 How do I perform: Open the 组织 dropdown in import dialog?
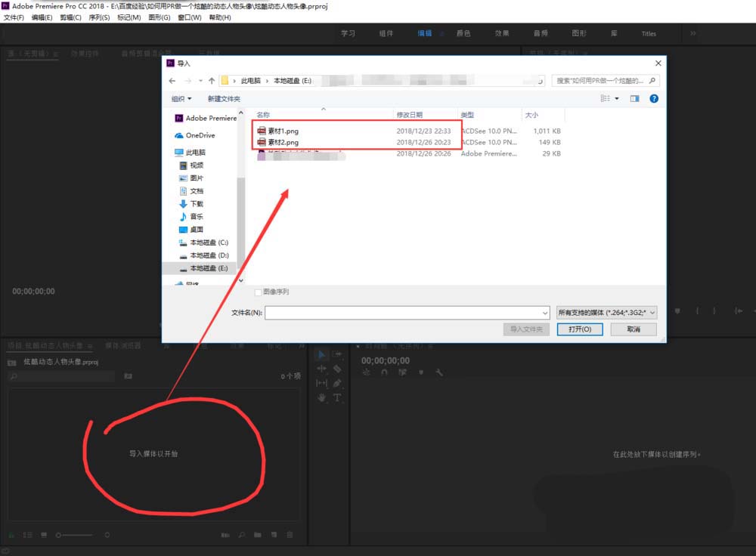point(181,98)
